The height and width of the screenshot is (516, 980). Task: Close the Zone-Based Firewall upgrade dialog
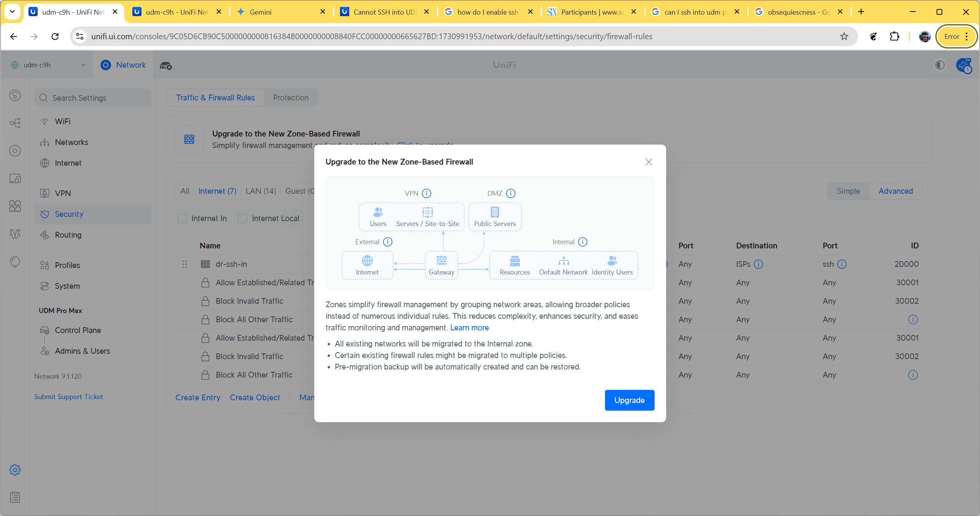(x=648, y=162)
